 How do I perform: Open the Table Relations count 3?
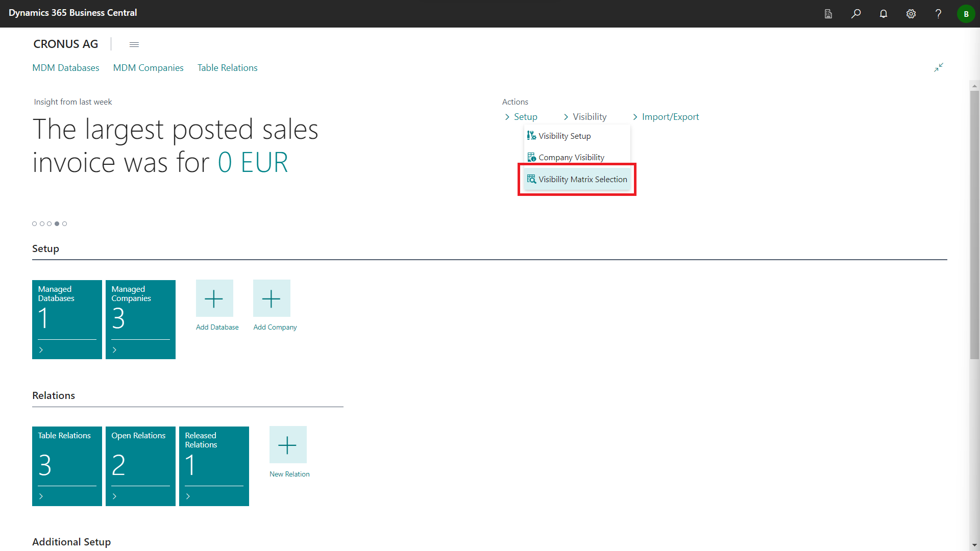coord(45,465)
